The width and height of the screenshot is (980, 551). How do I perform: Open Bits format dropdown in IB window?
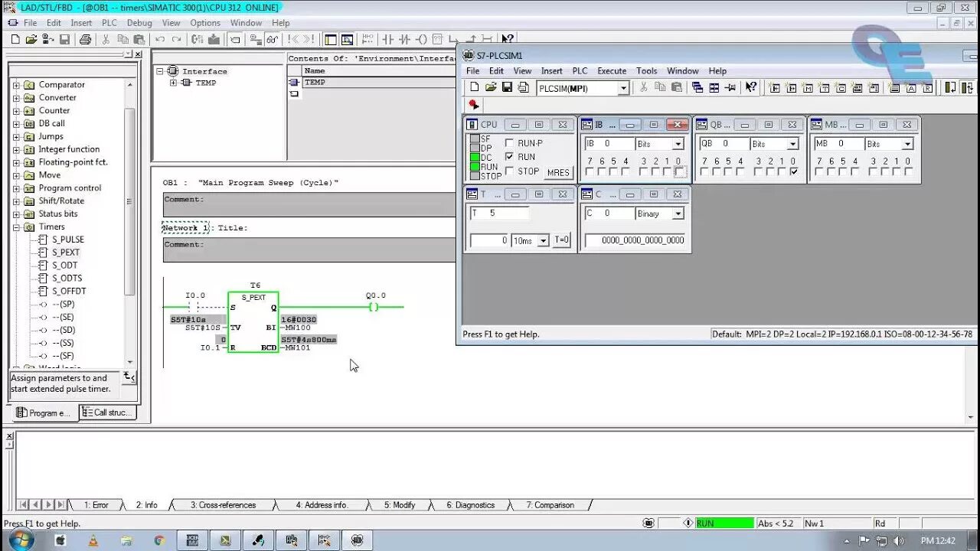[x=678, y=144]
